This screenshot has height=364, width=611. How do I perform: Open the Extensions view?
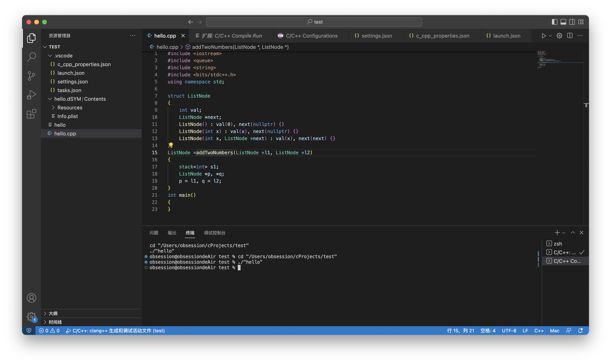point(31,114)
